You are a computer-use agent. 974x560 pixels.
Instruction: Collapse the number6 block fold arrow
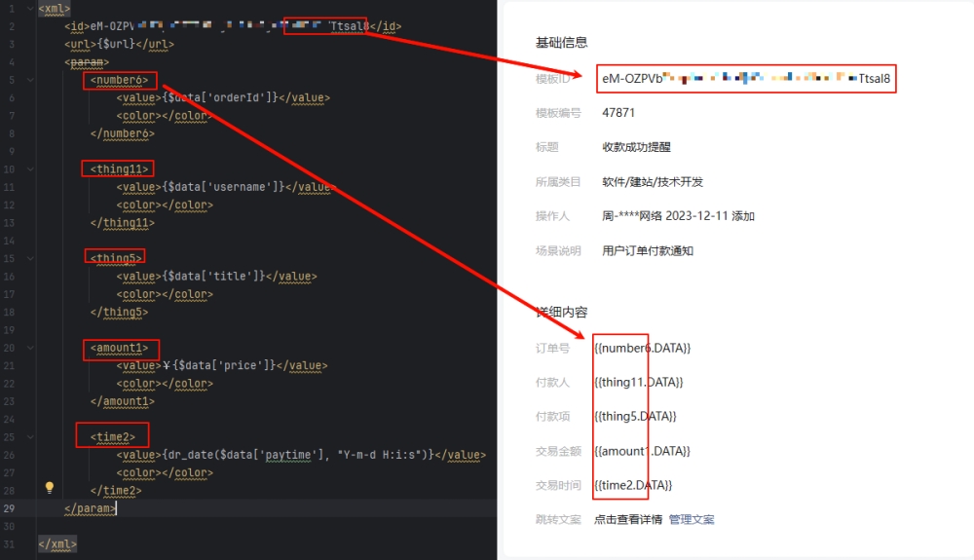[x=30, y=80]
